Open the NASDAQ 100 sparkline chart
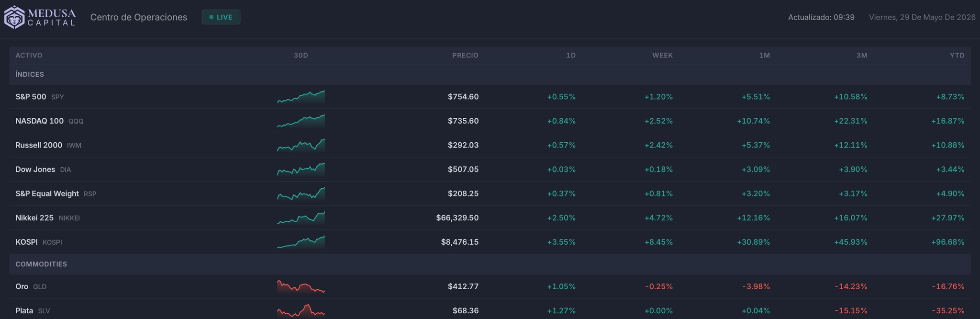 (x=301, y=121)
